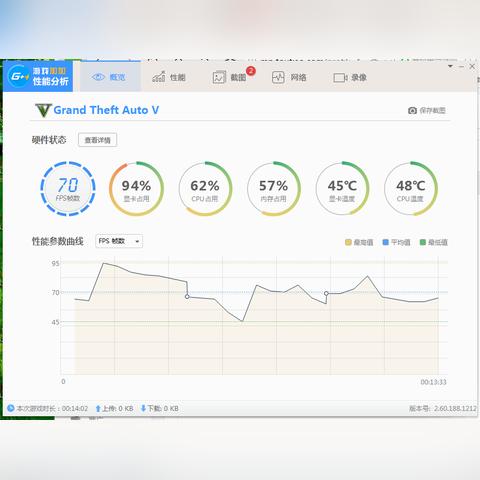Image resolution: width=480 pixels, height=480 pixels.
Task: Click the 保存截图 save screenshot button
Action: pos(427,110)
